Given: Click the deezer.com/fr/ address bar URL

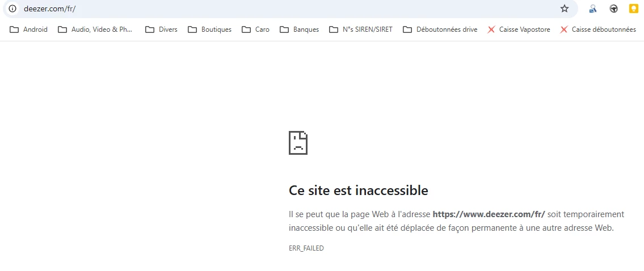Looking at the screenshot, I should (x=50, y=9).
